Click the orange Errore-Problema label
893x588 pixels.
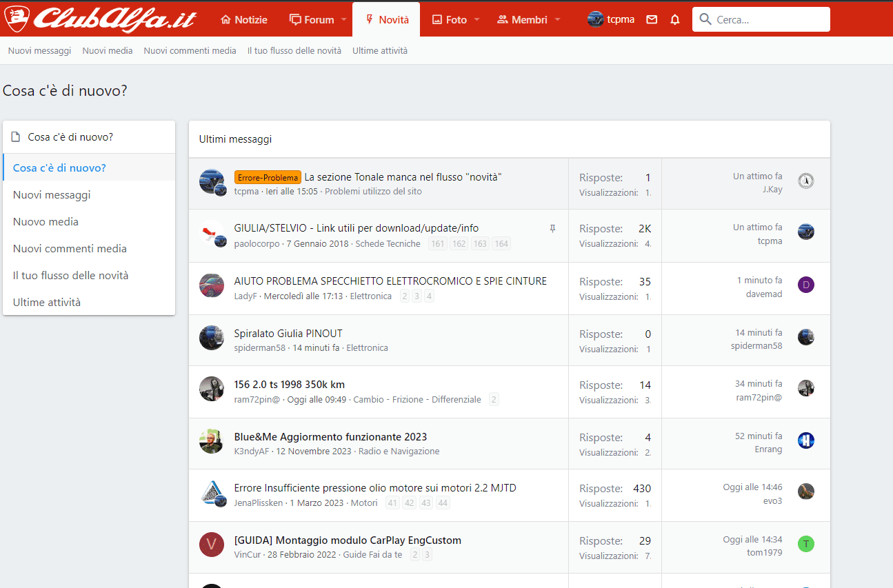pos(268,177)
